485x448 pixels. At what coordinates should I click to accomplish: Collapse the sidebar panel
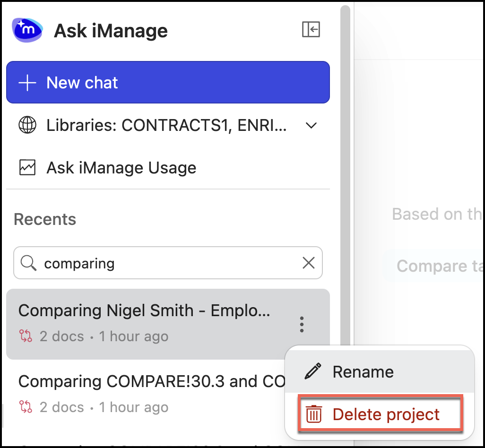pos(311,29)
